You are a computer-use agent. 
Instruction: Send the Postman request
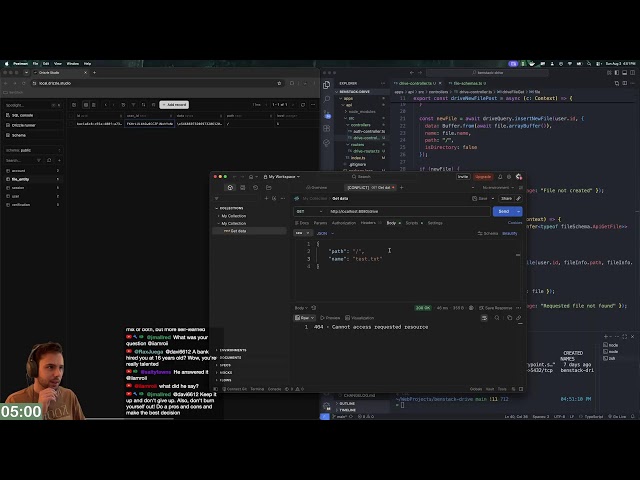[504, 211]
